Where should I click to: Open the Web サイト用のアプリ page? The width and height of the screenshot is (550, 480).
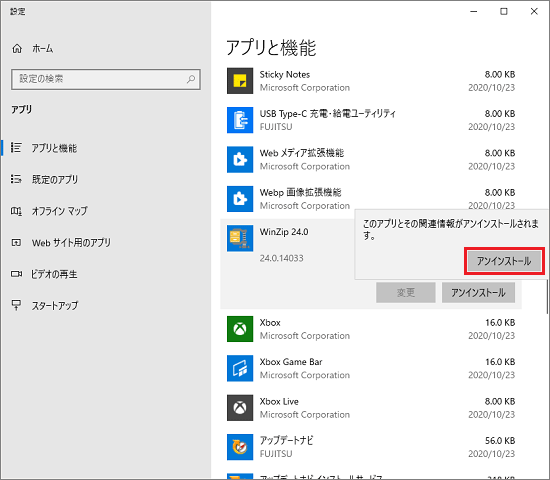71,243
